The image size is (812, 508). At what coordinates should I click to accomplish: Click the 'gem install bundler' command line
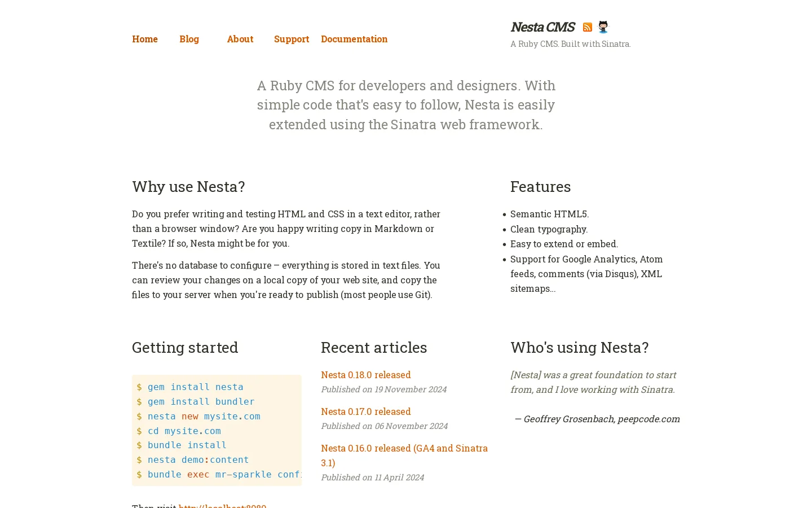click(196, 402)
